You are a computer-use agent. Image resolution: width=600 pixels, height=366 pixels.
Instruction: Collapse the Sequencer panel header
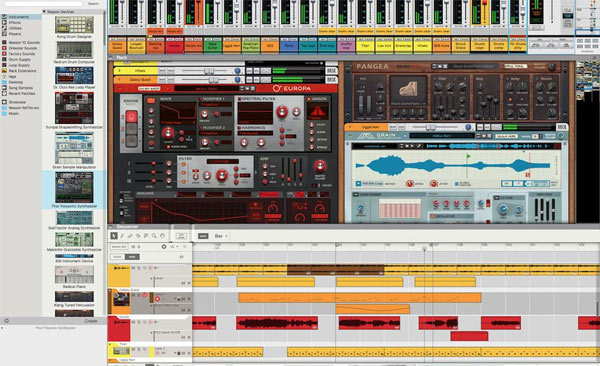point(111,227)
